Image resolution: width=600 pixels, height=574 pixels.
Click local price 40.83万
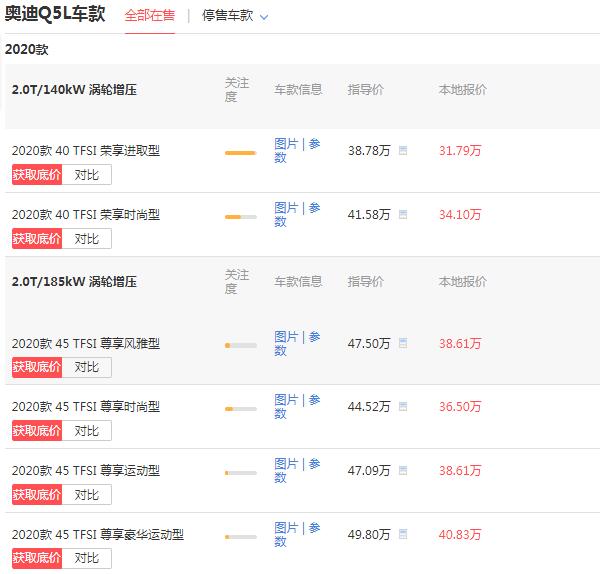[460, 535]
